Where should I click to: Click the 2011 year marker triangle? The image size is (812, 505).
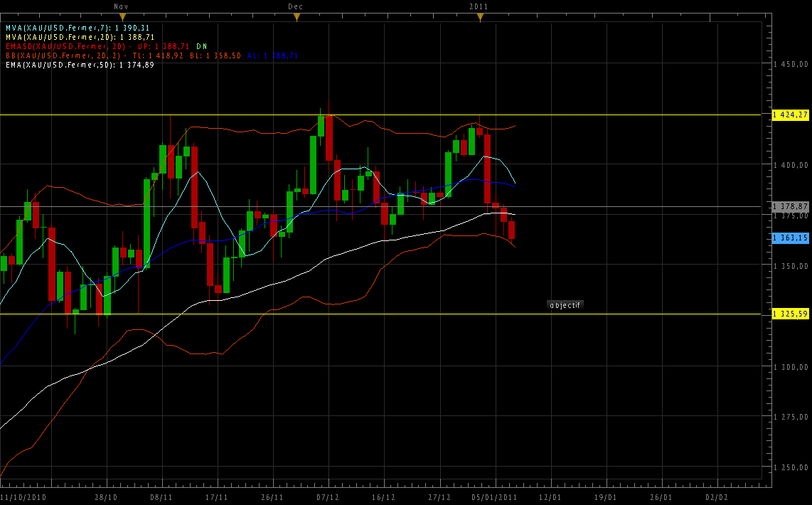[479, 16]
